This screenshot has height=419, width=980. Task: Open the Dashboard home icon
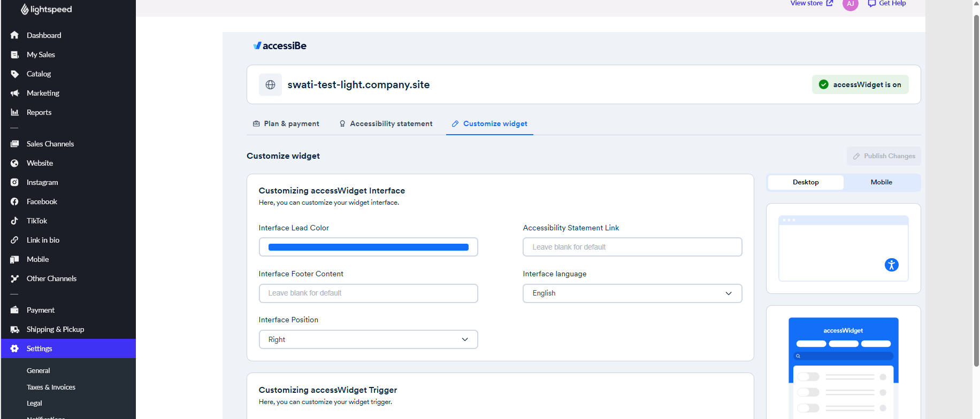[x=14, y=35]
